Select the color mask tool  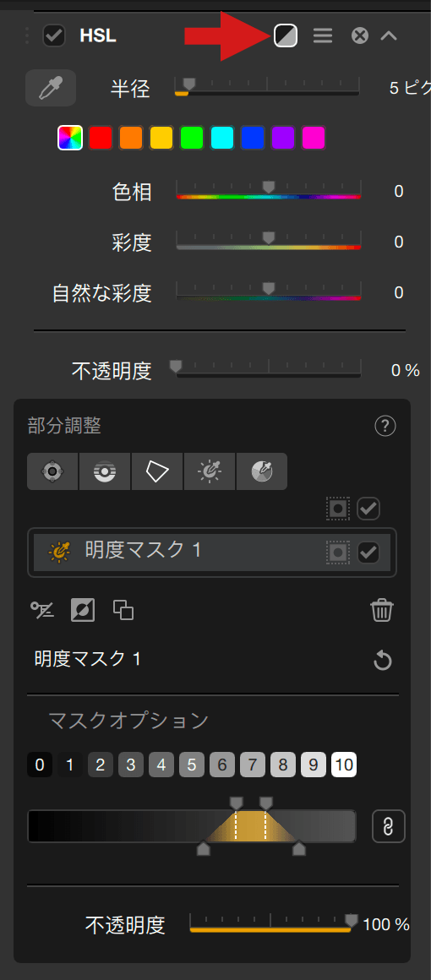point(261,471)
